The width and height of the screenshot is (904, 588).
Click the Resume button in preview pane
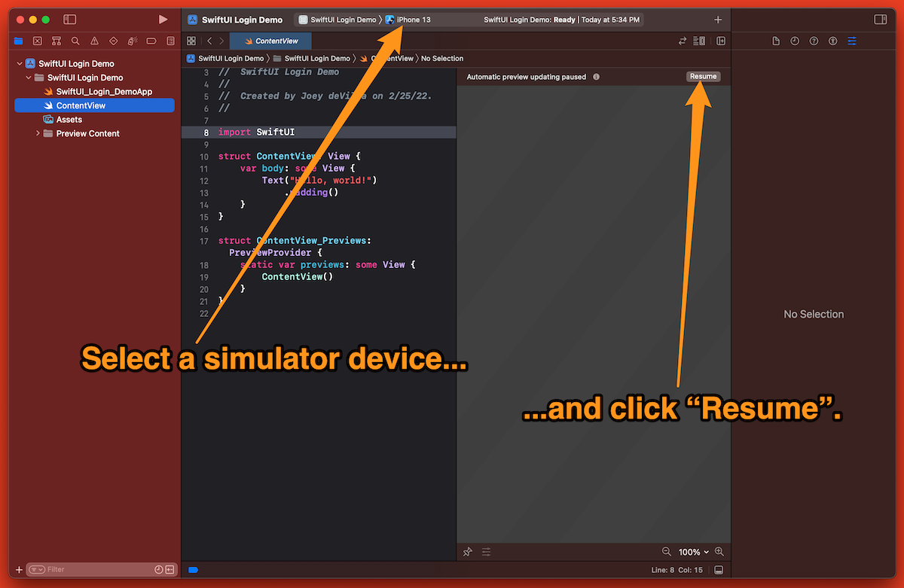pyautogui.click(x=702, y=76)
